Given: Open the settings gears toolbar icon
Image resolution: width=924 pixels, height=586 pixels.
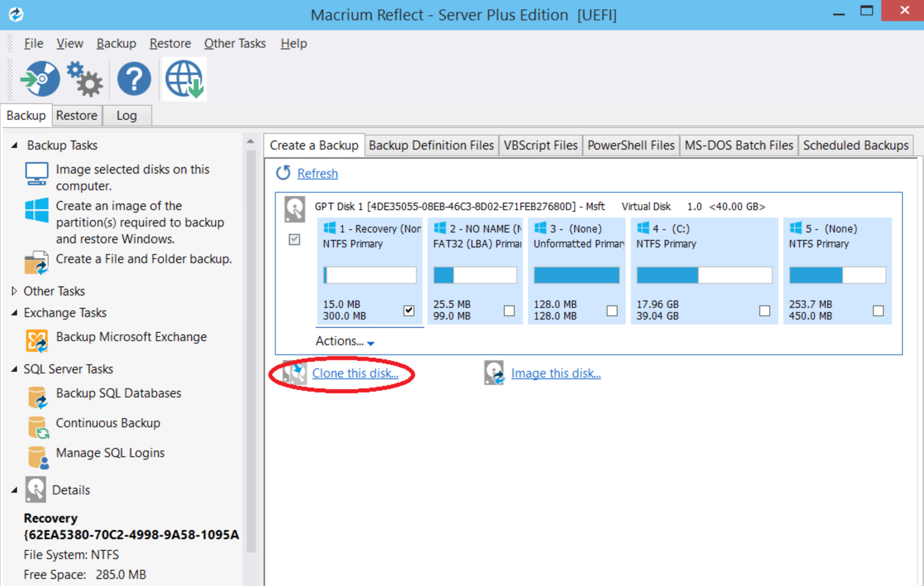Looking at the screenshot, I should point(85,79).
